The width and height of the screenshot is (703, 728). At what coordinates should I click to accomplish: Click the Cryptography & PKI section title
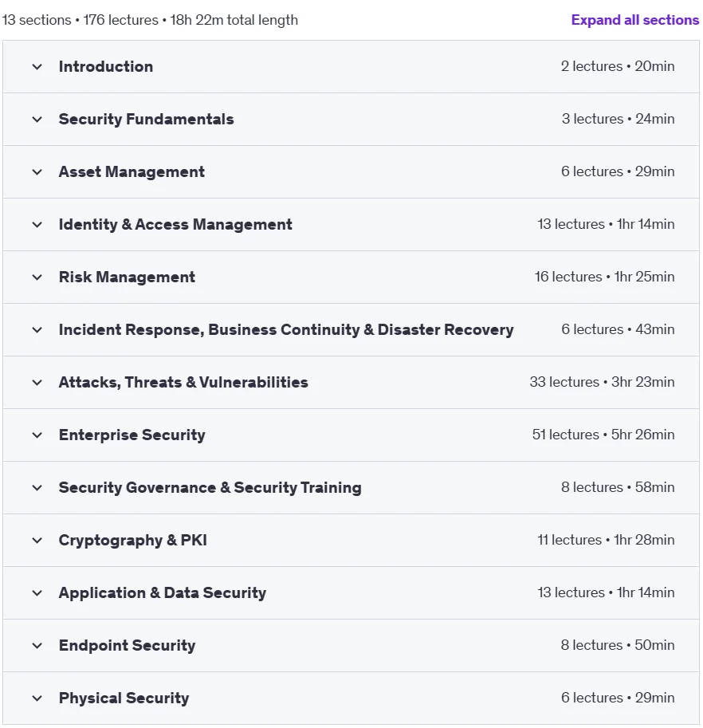(x=133, y=541)
